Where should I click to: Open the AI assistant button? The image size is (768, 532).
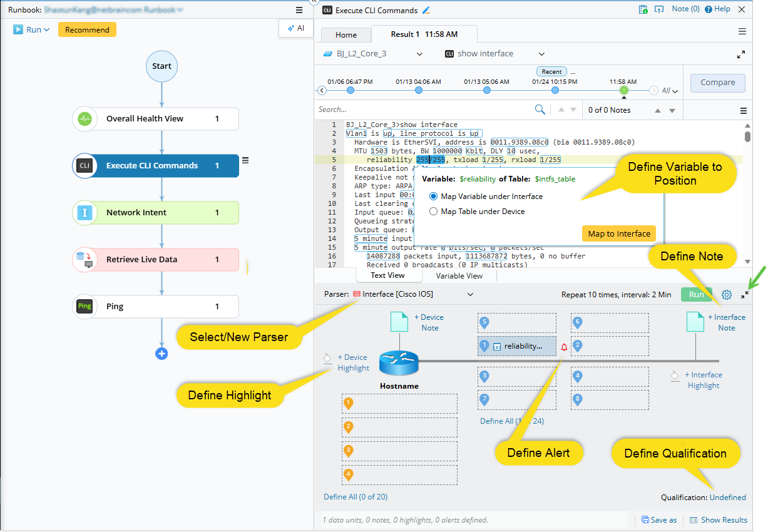(x=295, y=28)
